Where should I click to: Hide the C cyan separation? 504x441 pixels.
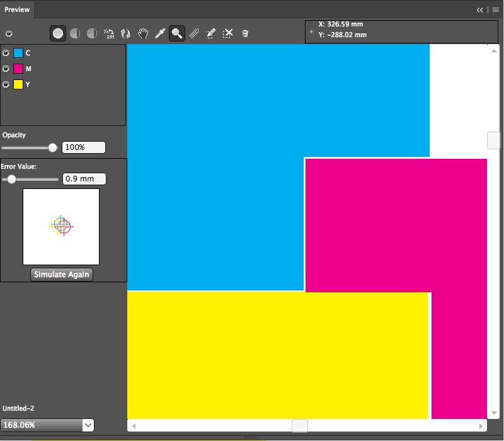pos(6,53)
